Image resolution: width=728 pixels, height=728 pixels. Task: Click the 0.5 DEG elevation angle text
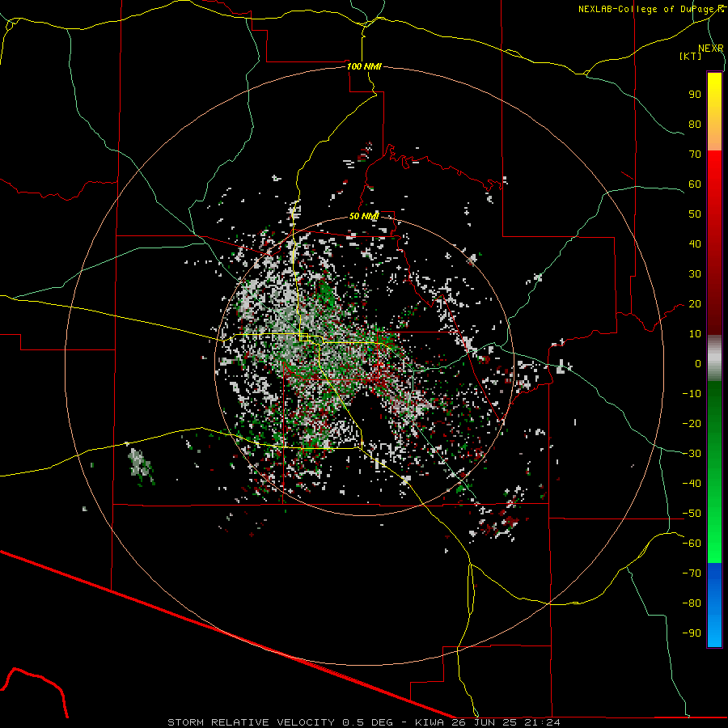368,722
